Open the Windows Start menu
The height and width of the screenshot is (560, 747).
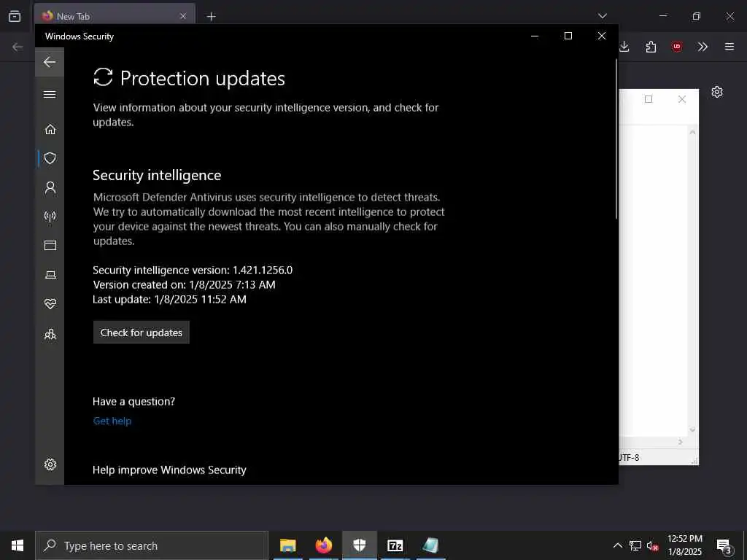click(18, 545)
